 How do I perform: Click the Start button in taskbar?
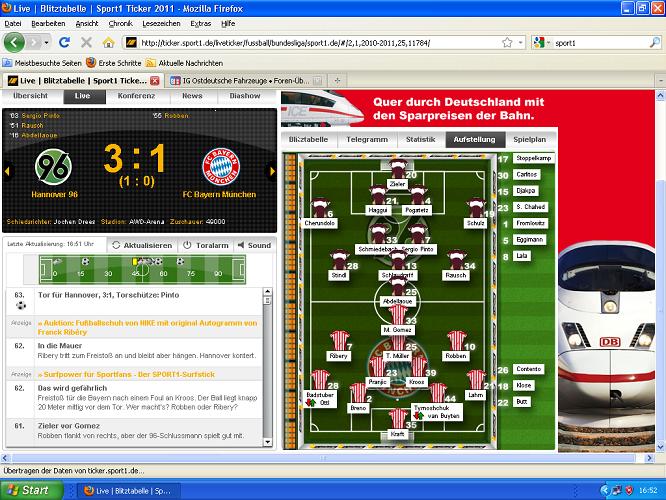click(x=31, y=490)
